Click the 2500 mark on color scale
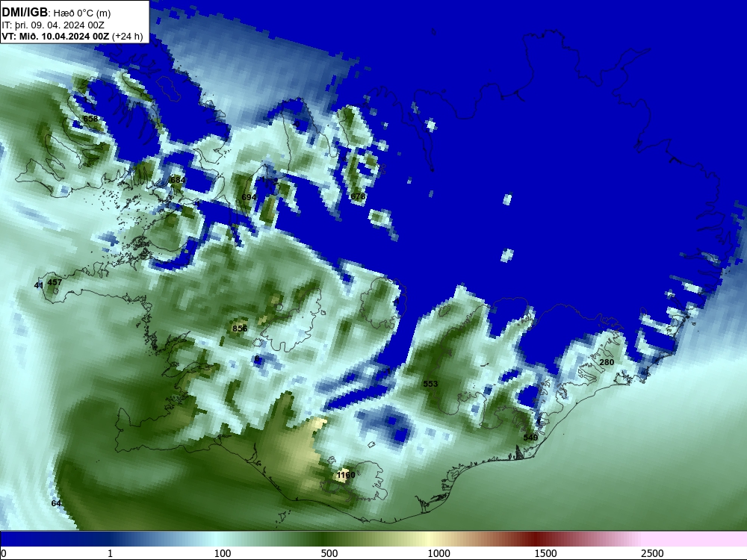 pyautogui.click(x=652, y=553)
